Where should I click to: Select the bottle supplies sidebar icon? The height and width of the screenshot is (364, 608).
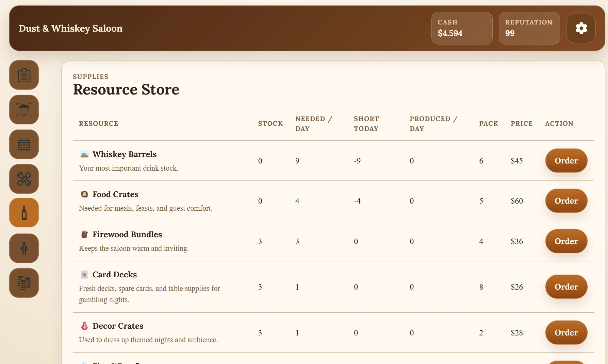pyautogui.click(x=24, y=213)
